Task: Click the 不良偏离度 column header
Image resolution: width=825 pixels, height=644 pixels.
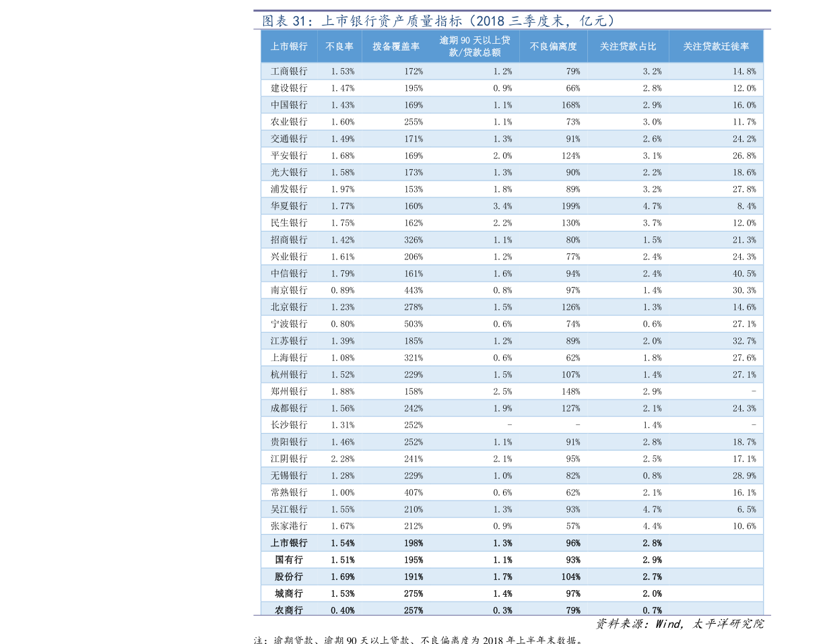Action: (x=553, y=46)
